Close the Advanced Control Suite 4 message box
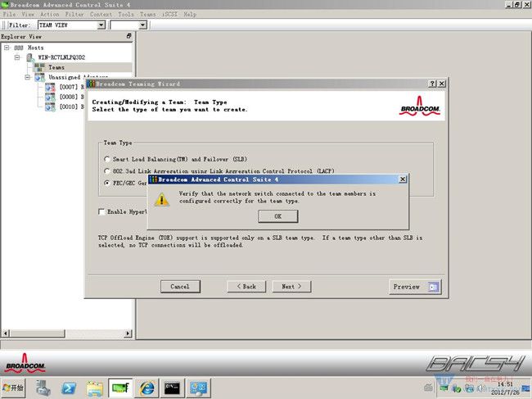 pos(403,179)
